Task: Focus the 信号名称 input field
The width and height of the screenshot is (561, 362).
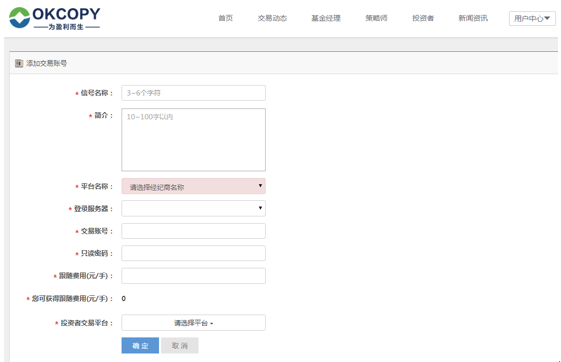Action: coord(194,93)
